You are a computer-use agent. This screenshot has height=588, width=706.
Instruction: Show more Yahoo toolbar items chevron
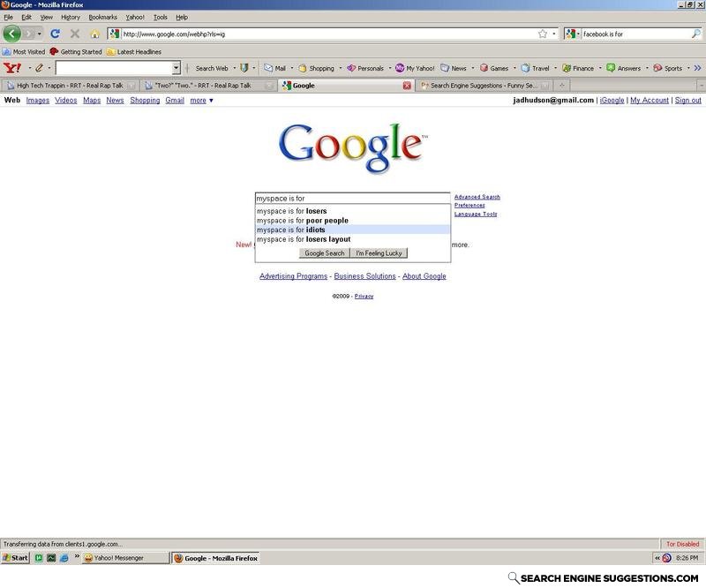(x=697, y=68)
